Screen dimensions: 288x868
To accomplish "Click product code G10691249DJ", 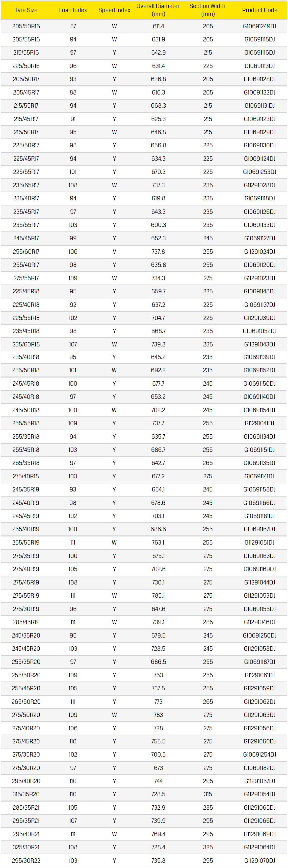I will point(259,26).
